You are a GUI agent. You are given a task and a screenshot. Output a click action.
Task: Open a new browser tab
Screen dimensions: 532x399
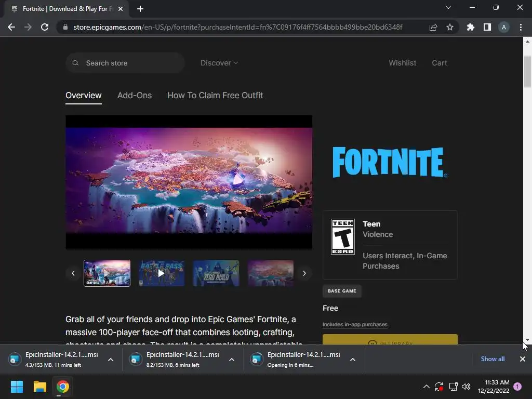tap(140, 9)
